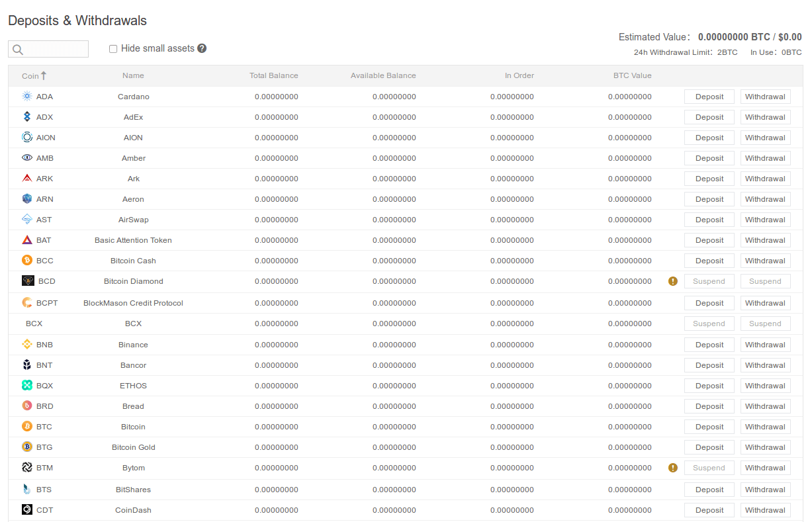Click Withdrawal for Ark ARK
812x522 pixels.
[x=765, y=179]
